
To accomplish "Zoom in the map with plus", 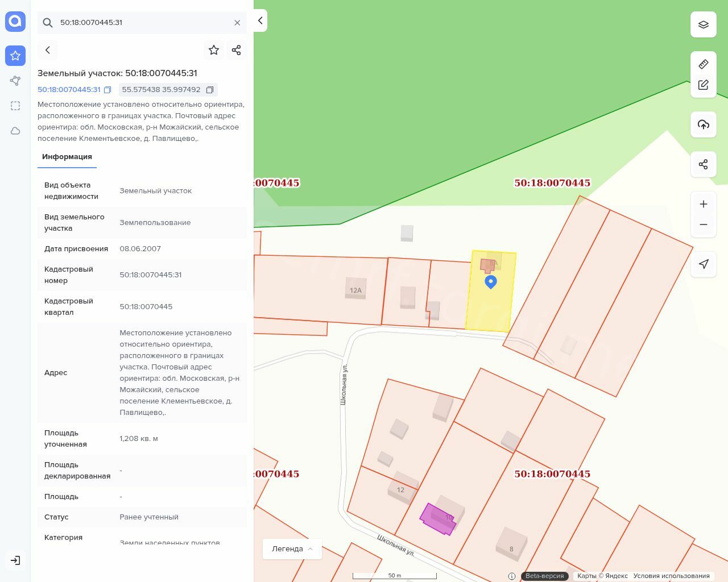I will point(704,204).
